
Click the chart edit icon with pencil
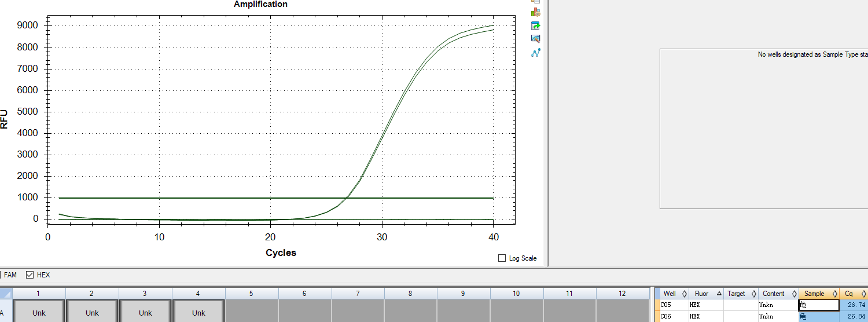coord(535,39)
